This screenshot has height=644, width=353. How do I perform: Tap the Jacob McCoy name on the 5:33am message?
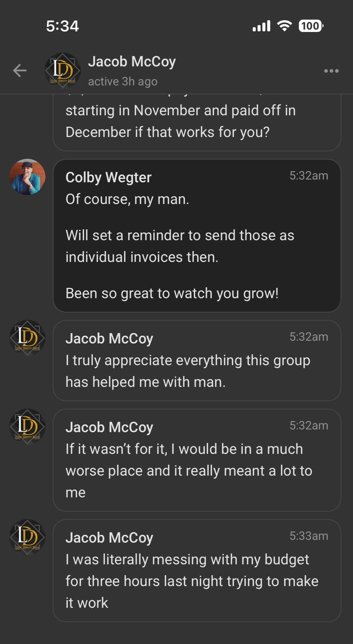(x=110, y=538)
